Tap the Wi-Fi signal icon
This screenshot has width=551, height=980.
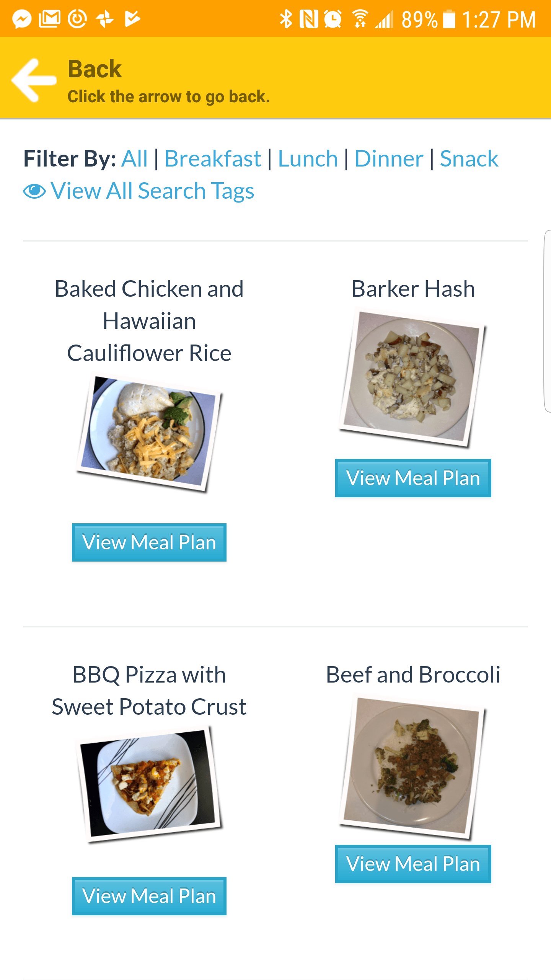pyautogui.click(x=360, y=19)
